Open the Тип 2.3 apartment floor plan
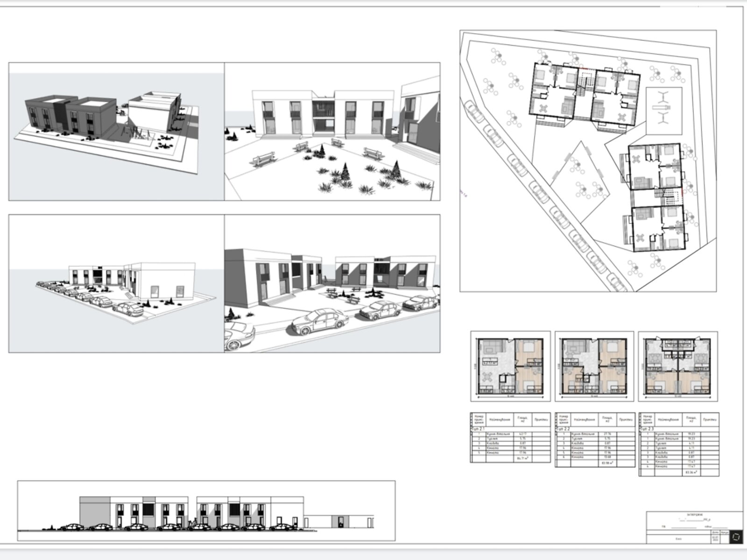This screenshot has width=747, height=560. coord(678,366)
